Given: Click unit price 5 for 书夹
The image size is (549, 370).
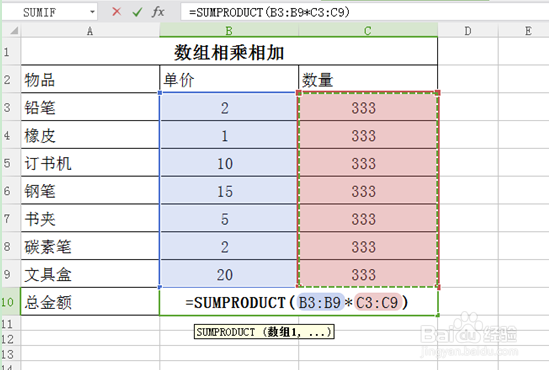Looking at the screenshot, I should [x=229, y=218].
